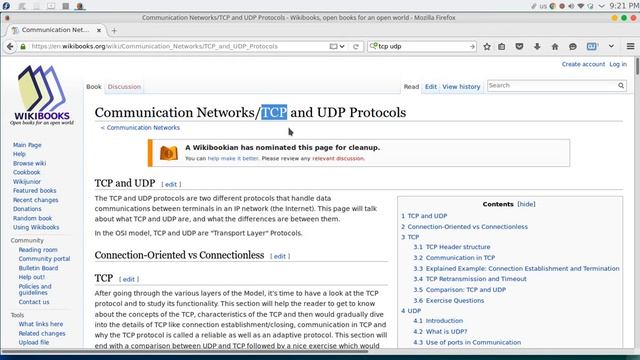The image size is (640, 360).
Task: Open the relevant discussion link
Action: 338,158
